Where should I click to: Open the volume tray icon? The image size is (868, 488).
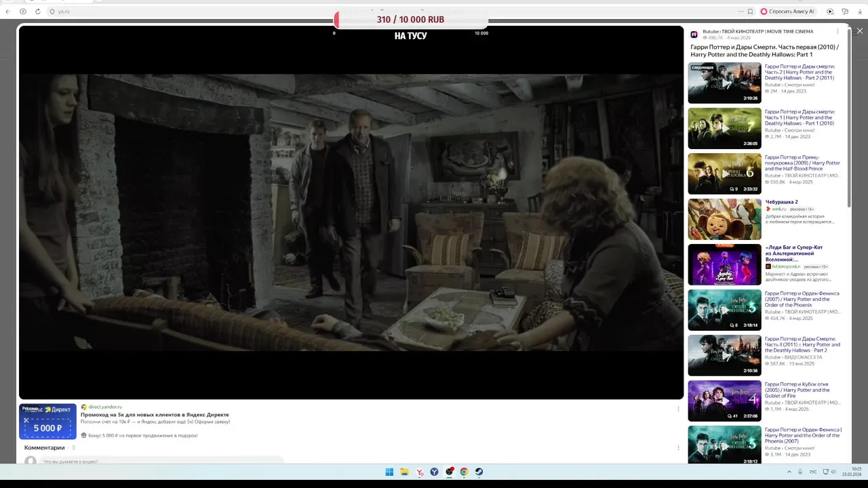834,472
